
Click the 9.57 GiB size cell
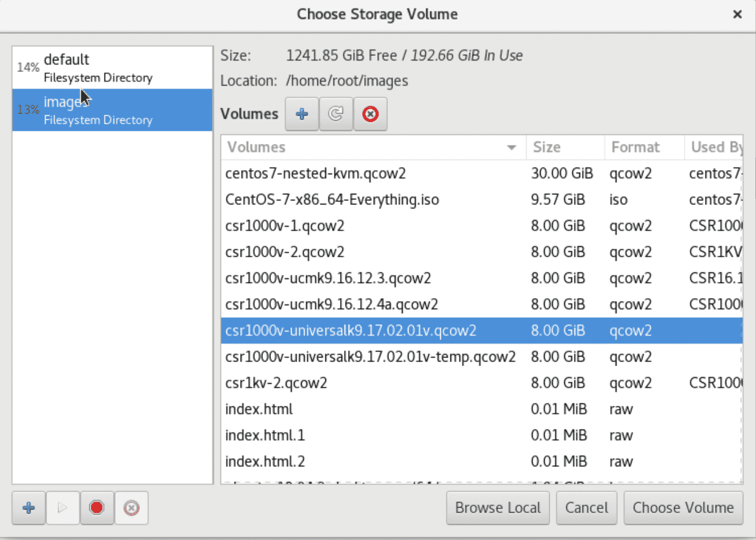click(558, 200)
